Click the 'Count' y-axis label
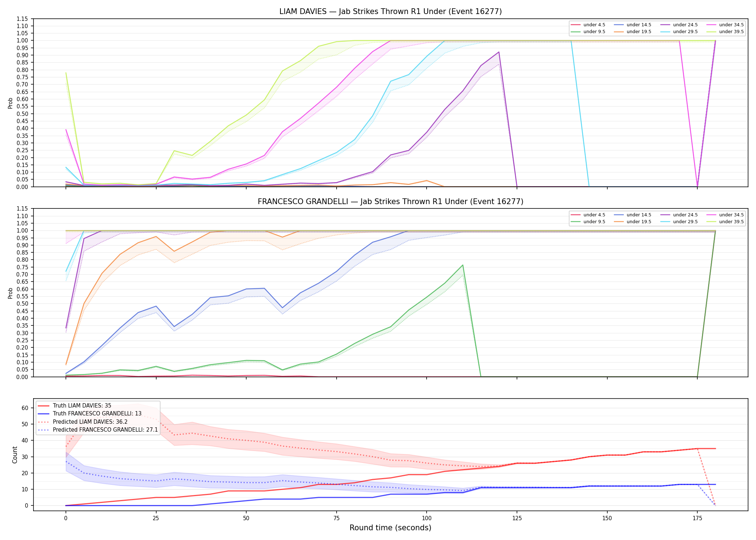Screen dimensions: 756x540 point(15,455)
